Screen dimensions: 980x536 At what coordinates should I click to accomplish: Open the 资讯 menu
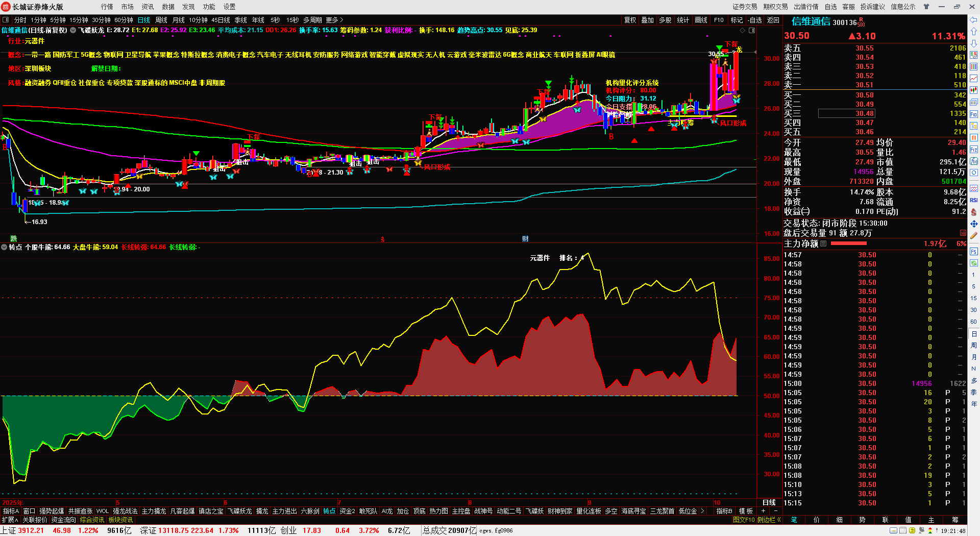148,7
